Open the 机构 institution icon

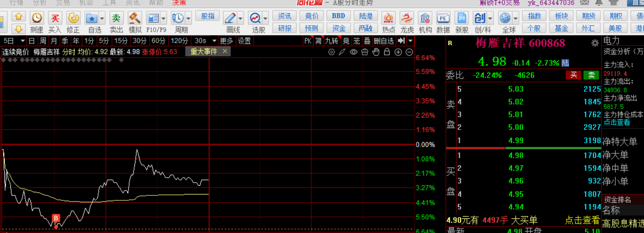tap(425, 18)
